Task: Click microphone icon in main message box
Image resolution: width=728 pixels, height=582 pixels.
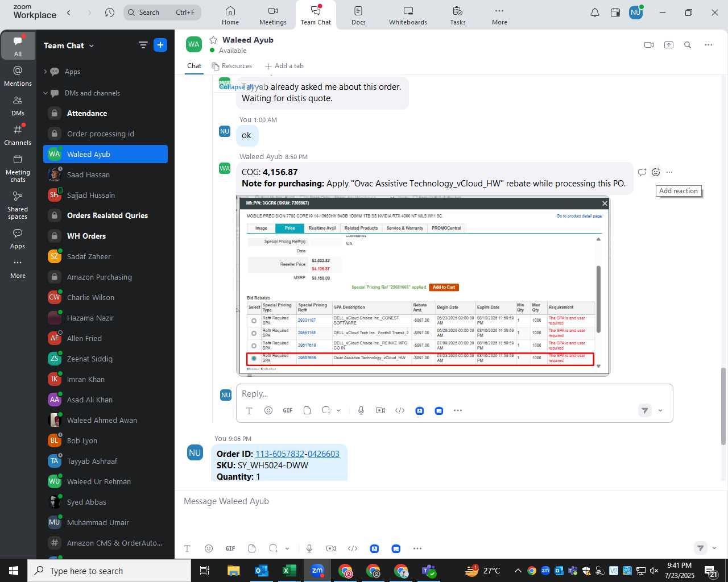Action: [309, 548]
